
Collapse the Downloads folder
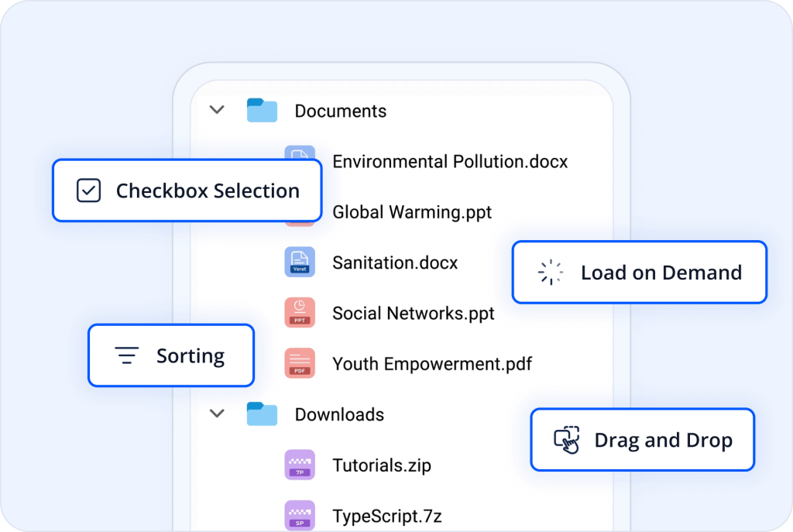[x=217, y=414]
